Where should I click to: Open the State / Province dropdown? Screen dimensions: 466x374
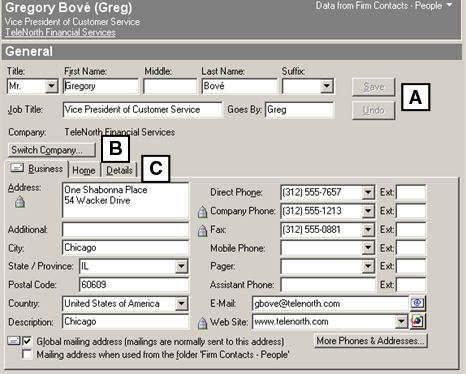tap(181, 266)
